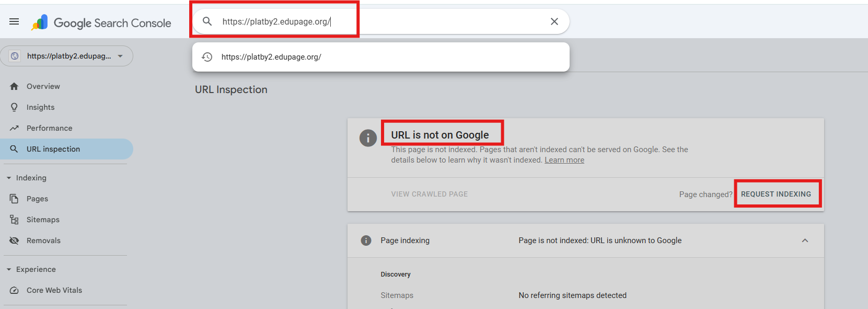This screenshot has width=868, height=309.
Task: Click the Learn more link
Action: pyautogui.click(x=564, y=160)
